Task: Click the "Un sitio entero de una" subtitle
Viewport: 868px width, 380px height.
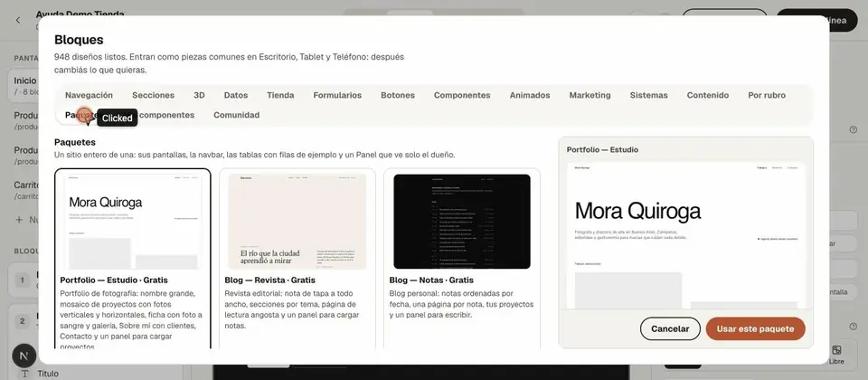Action: coord(255,155)
